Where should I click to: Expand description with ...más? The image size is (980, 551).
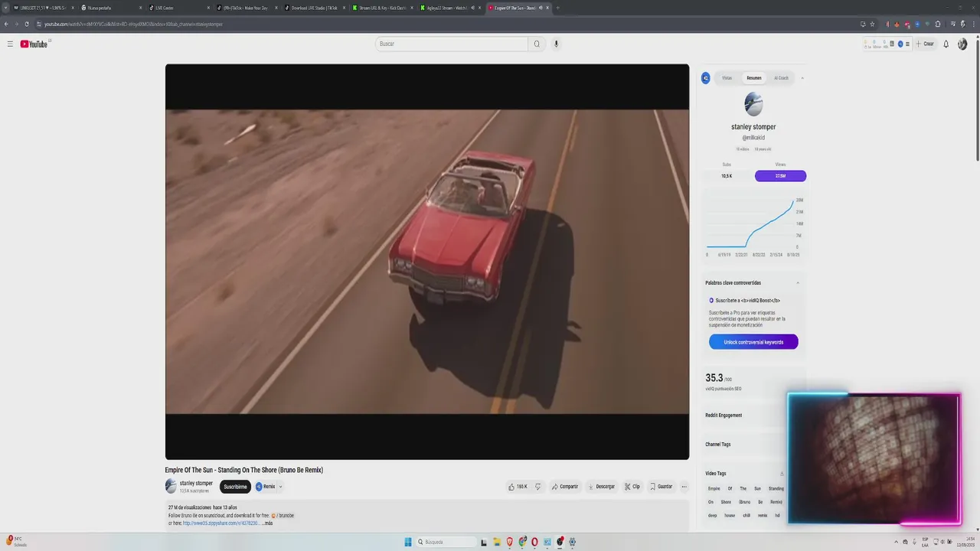(x=267, y=523)
